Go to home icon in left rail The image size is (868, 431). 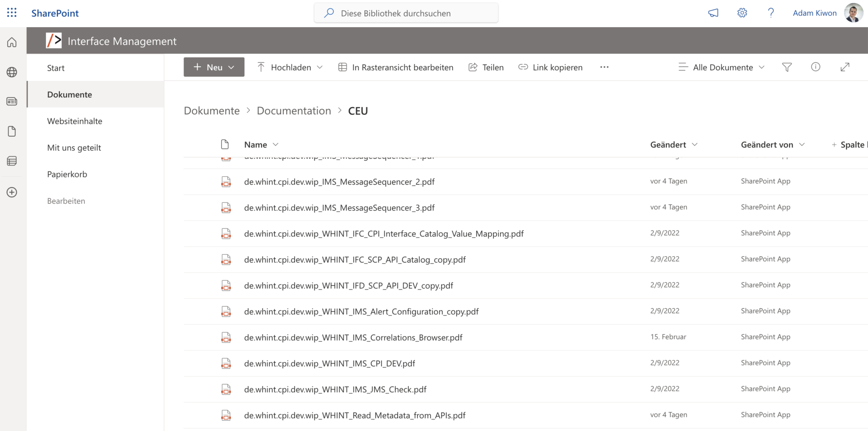pyautogui.click(x=12, y=42)
